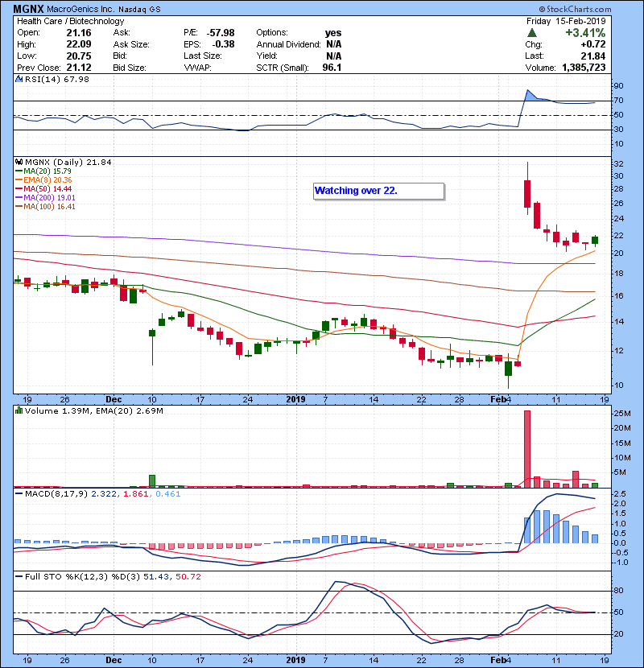The image size is (644, 668).
Task: Click the Yield N/A value
Action: pos(334,56)
